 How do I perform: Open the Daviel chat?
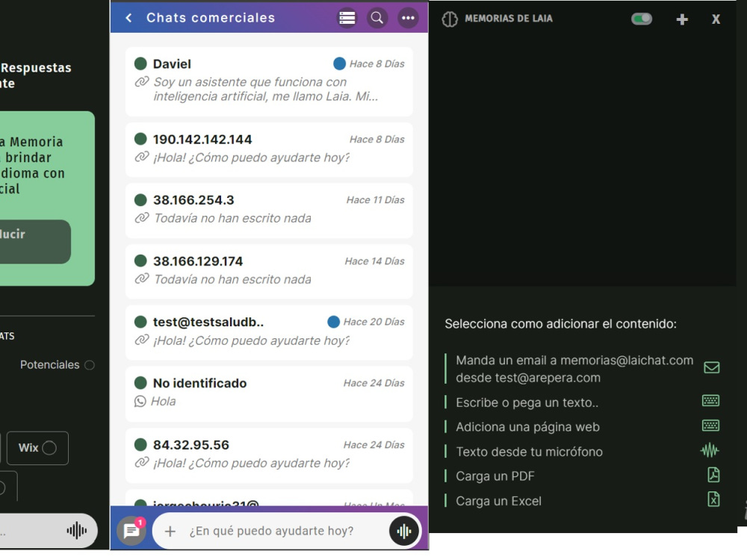click(269, 81)
